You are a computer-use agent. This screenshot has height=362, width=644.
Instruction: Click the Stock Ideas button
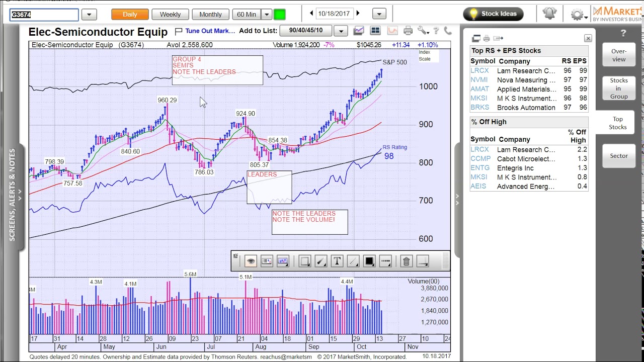(x=493, y=14)
